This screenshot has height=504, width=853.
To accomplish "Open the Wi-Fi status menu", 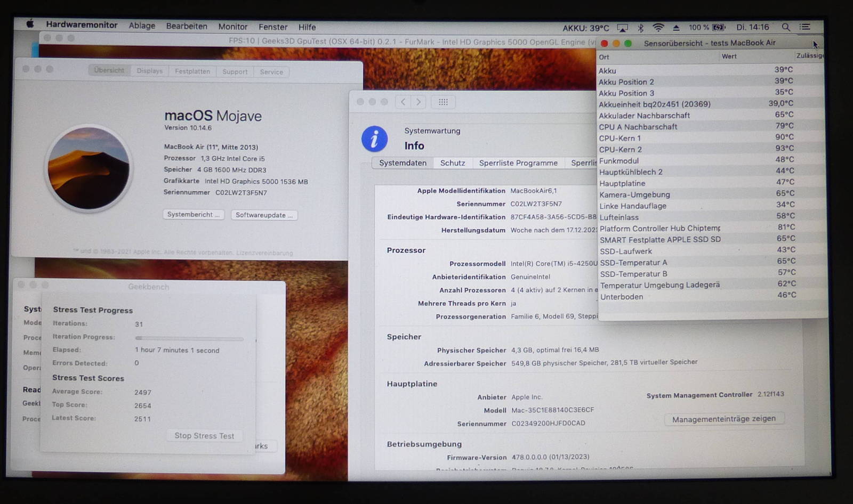I will coord(658,28).
